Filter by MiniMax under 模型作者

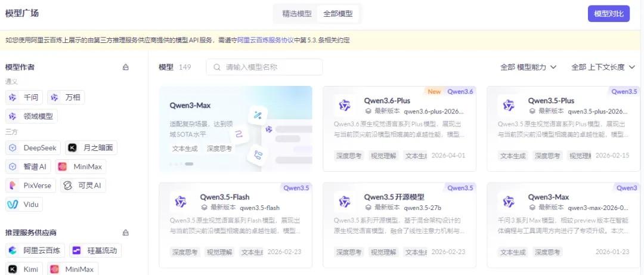point(80,166)
